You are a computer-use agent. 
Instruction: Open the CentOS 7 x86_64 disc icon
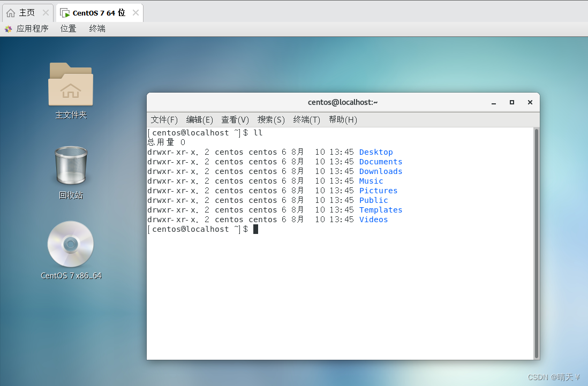click(71, 244)
